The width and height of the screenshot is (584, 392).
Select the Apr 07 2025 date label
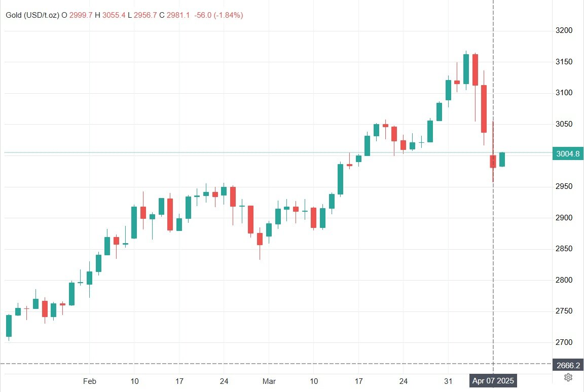(x=493, y=381)
